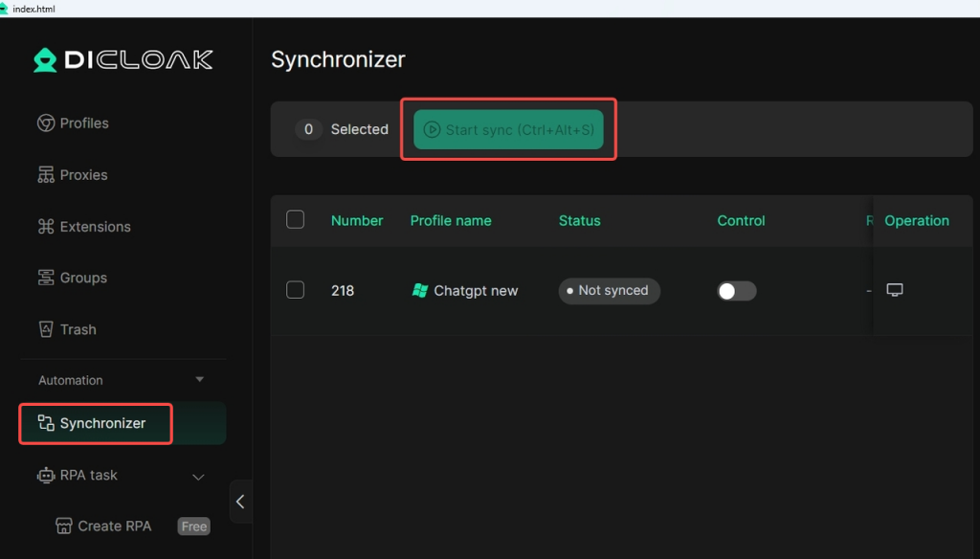Collapse the sidebar with the left arrow

coord(240,502)
